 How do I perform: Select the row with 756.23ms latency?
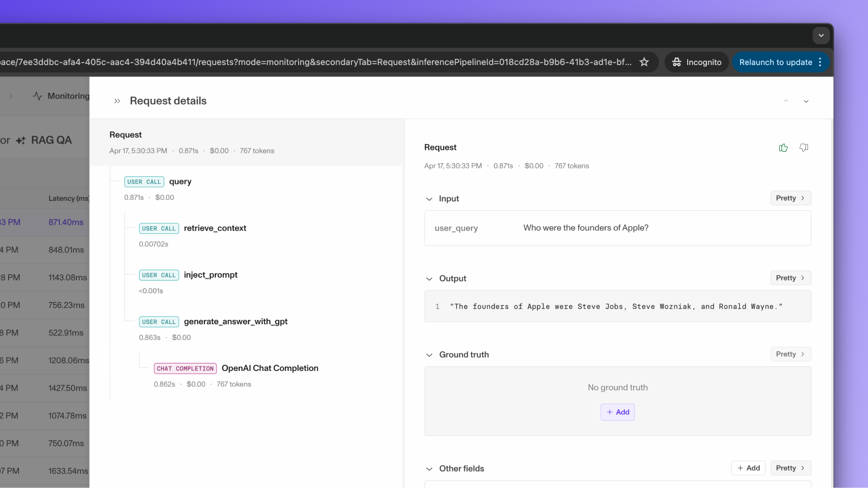[45, 305]
